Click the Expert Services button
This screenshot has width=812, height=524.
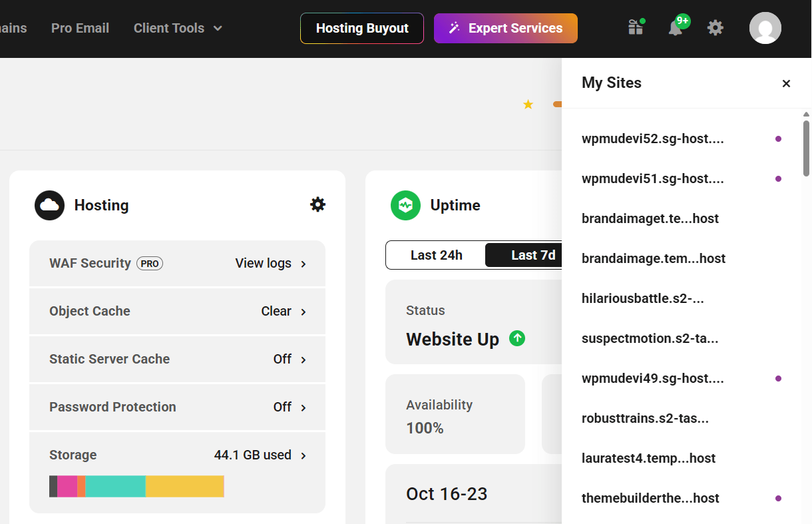[x=506, y=28]
